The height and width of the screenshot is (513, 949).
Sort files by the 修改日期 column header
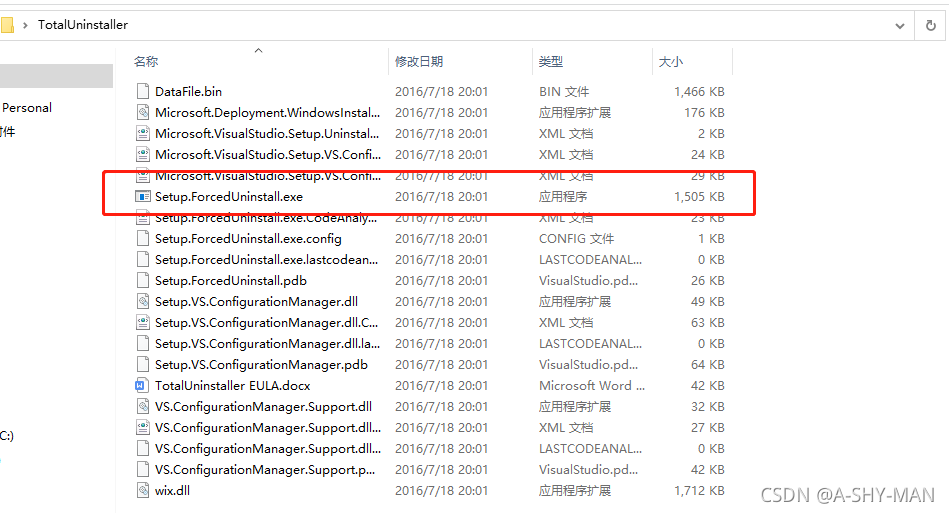point(419,61)
